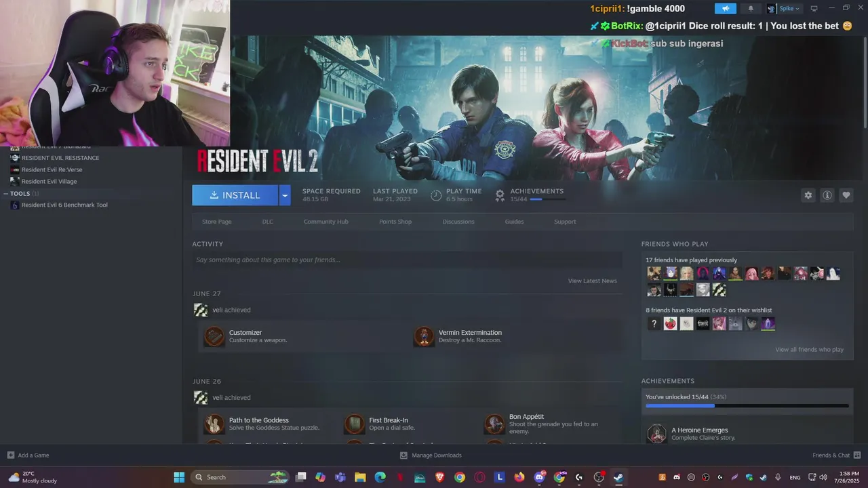Click Add a Game button
The height and width of the screenshot is (488, 868).
point(28,455)
